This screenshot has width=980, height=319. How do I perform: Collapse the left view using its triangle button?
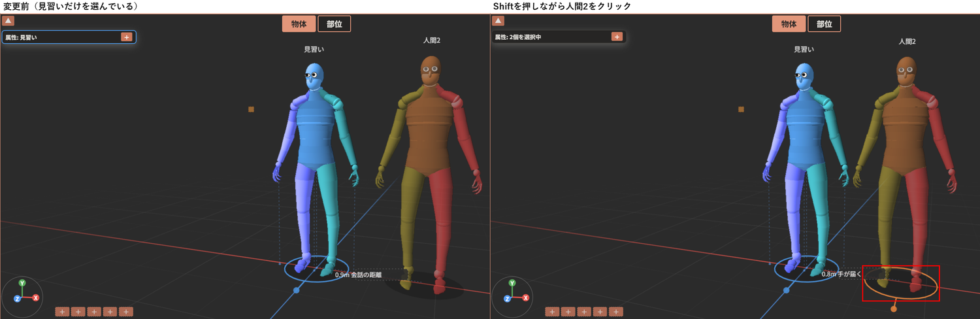(x=8, y=21)
